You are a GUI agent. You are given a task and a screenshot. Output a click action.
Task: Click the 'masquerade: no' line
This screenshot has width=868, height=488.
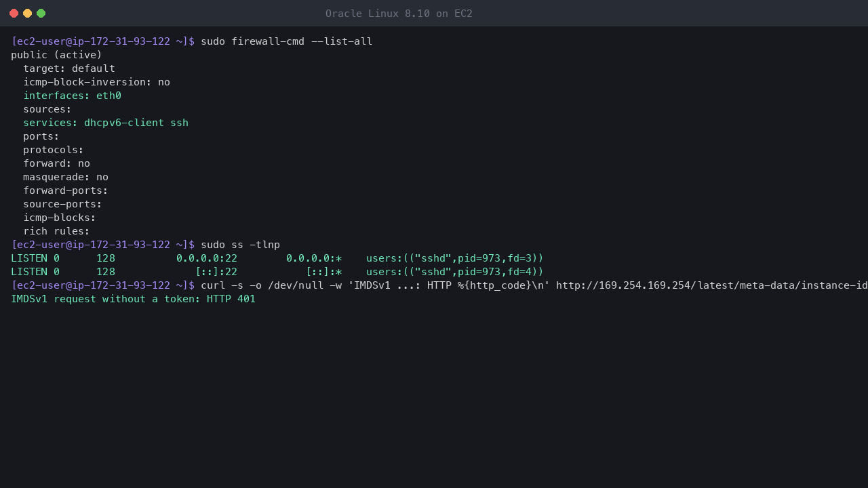66,177
